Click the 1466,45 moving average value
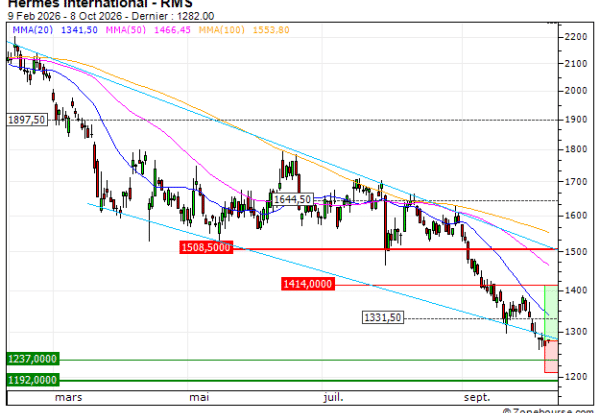Screen dimensions: 600x413 (x=172, y=30)
